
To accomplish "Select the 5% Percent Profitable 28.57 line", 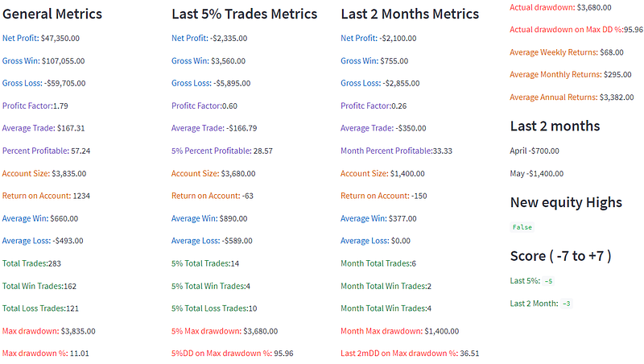I will (221, 151).
